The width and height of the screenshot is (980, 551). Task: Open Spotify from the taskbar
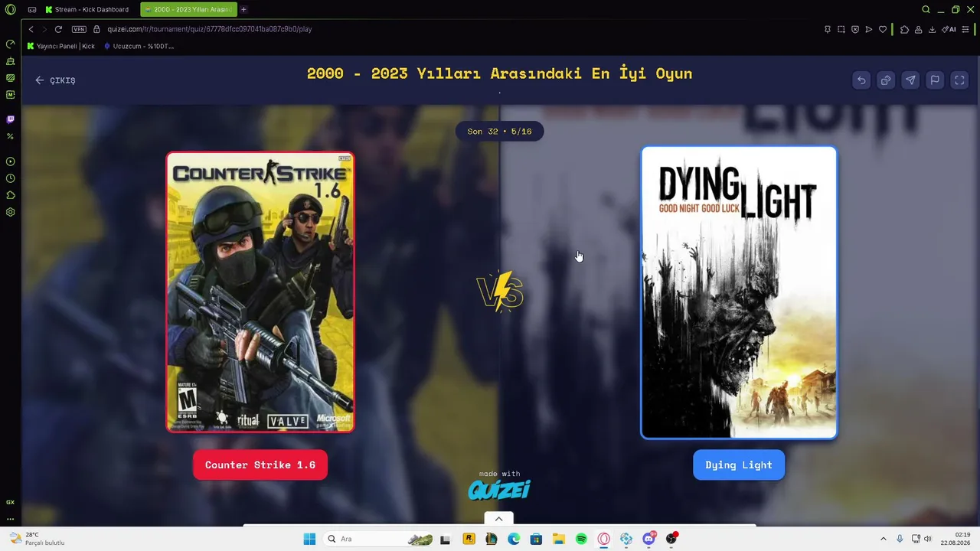pyautogui.click(x=581, y=539)
